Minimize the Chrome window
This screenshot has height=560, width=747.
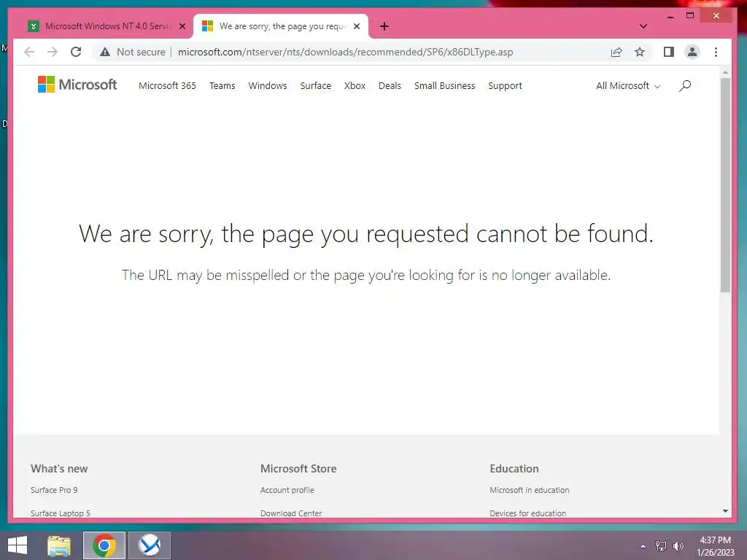(x=670, y=16)
